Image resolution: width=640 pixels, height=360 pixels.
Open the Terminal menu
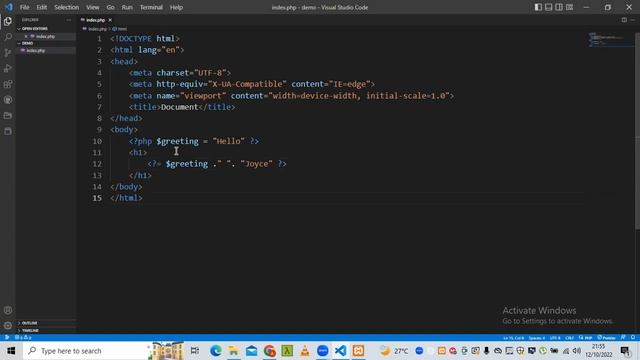[151, 7]
